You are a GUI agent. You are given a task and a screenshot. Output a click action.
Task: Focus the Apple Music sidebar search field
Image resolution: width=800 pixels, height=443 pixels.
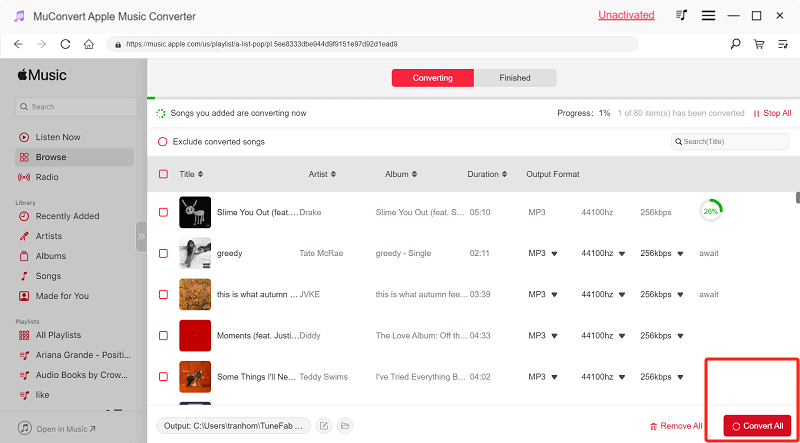(x=76, y=107)
